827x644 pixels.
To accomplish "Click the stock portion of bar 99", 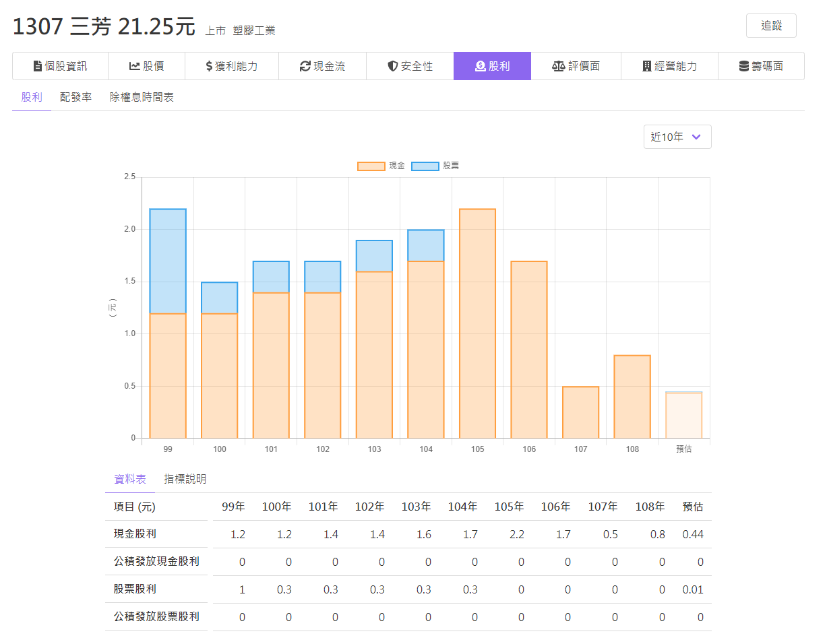I will coord(168,261).
